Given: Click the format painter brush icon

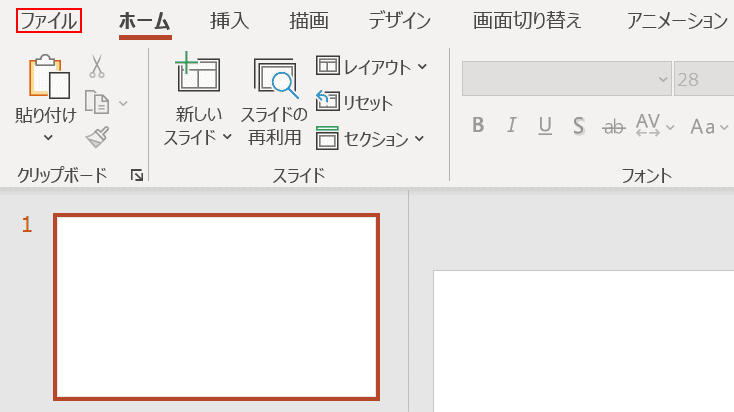Looking at the screenshot, I should coord(97,137).
